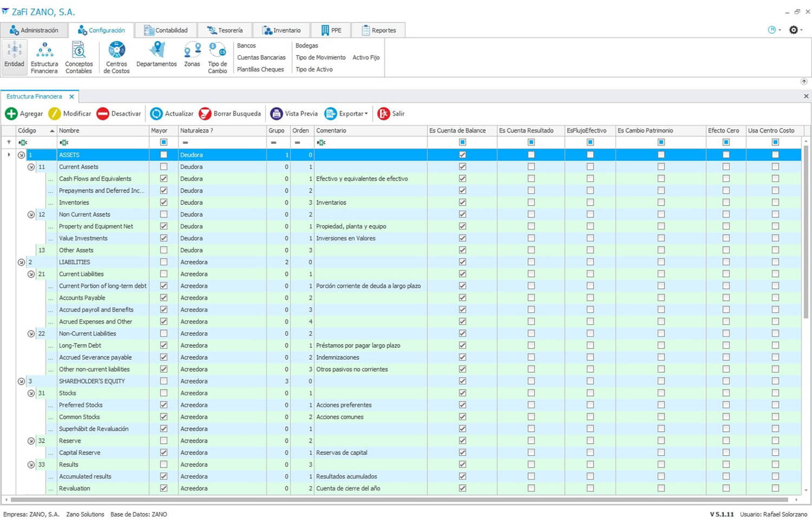Image resolution: width=812 pixels, height=520 pixels.
Task: Collapse the LIABILITIES tree node
Action: pyautogui.click(x=21, y=262)
